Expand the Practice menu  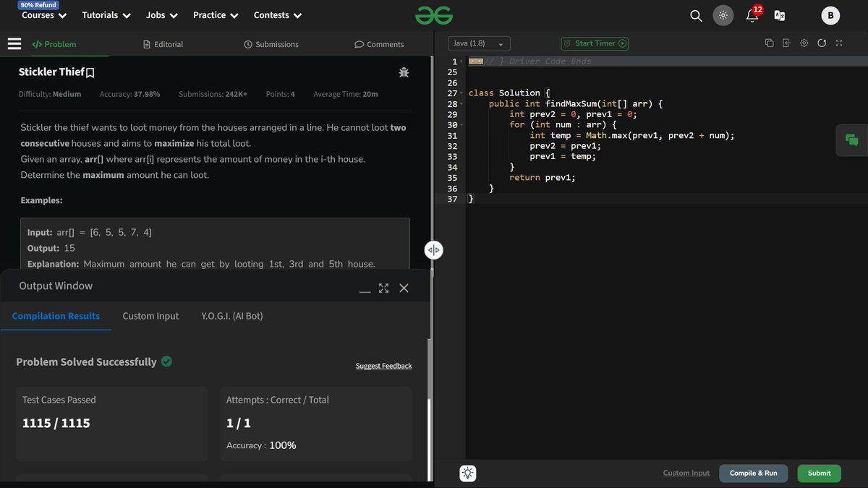216,15
